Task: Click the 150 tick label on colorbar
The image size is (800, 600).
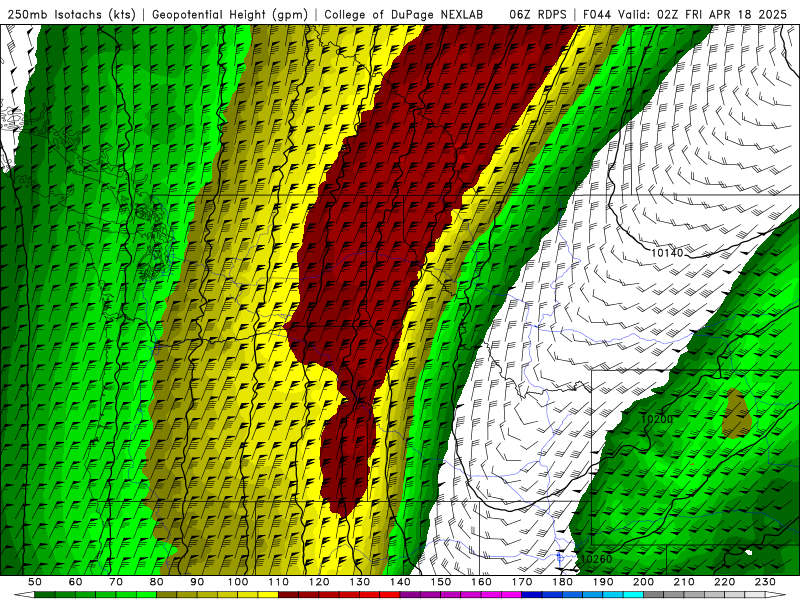Action: (x=441, y=582)
